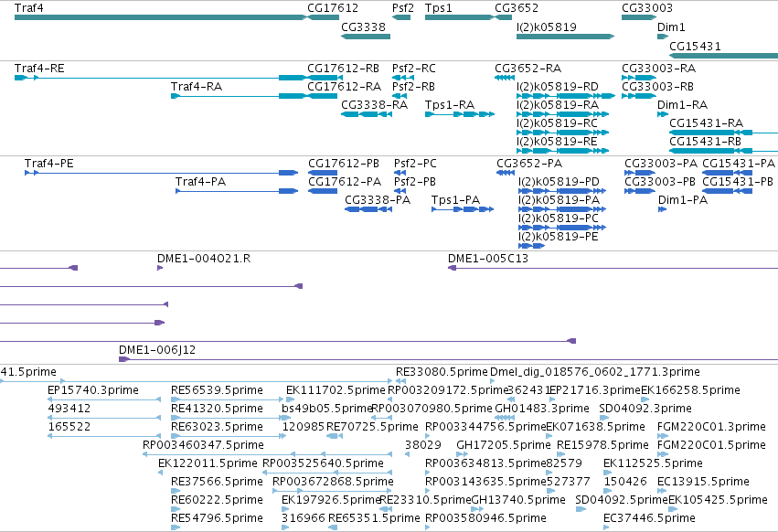The width and height of the screenshot is (778, 532).
Task: Click the CG3338-RA transcript label
Action: (374, 105)
